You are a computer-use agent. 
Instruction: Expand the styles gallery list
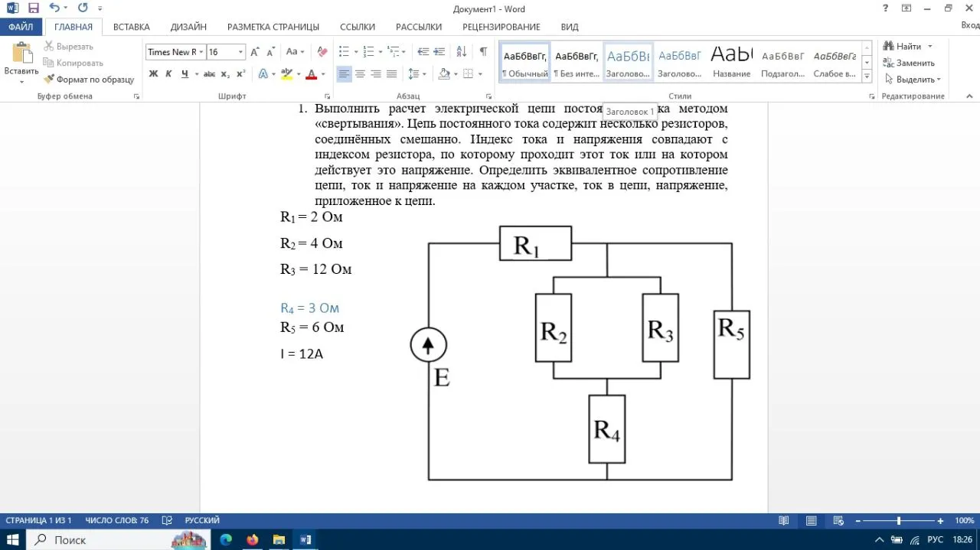click(x=867, y=76)
